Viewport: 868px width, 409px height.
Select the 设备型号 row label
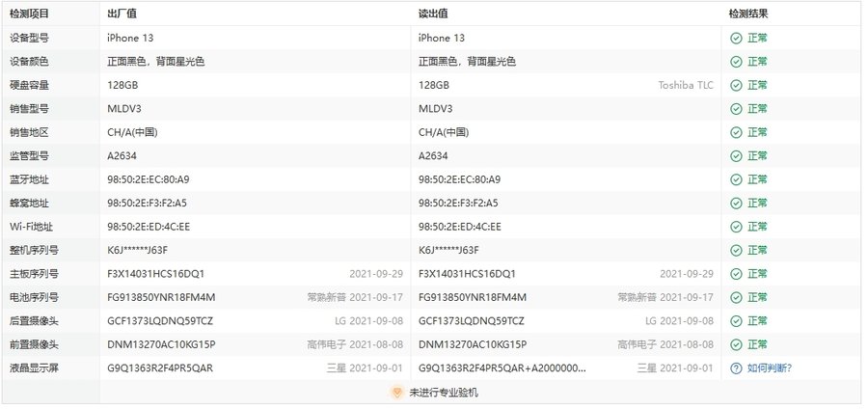[x=29, y=39]
